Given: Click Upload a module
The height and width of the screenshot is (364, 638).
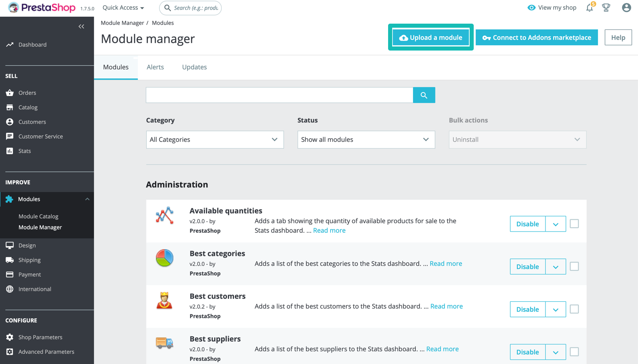Looking at the screenshot, I should coord(430,37).
